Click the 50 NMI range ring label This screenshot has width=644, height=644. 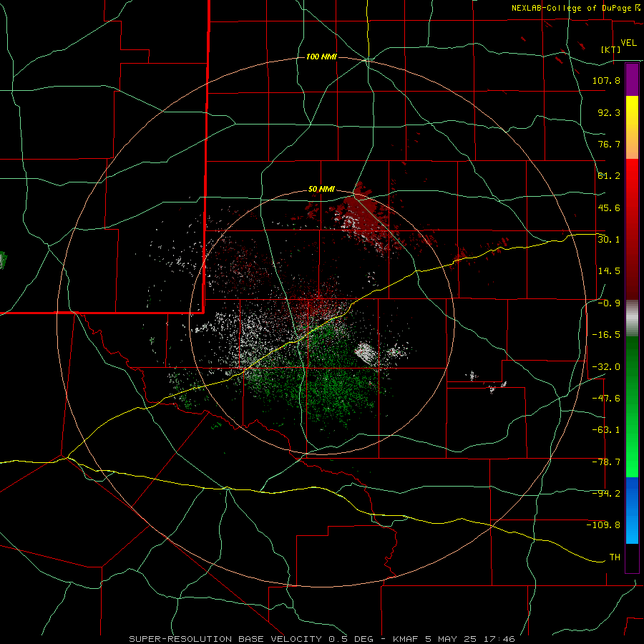pyautogui.click(x=321, y=190)
